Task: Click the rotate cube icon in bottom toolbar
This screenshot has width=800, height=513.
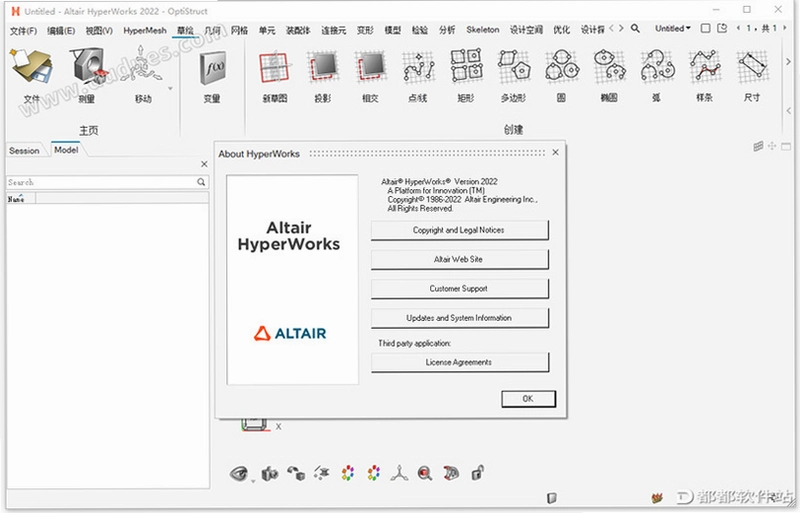Action: coord(296,473)
